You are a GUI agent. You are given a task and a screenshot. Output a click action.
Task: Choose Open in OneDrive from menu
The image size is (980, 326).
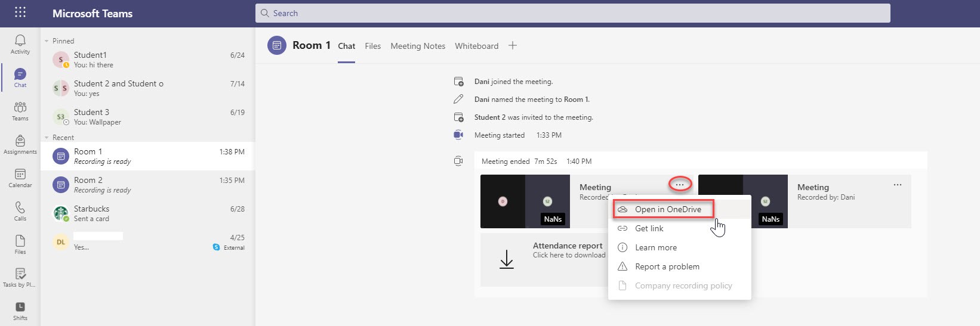click(680, 209)
